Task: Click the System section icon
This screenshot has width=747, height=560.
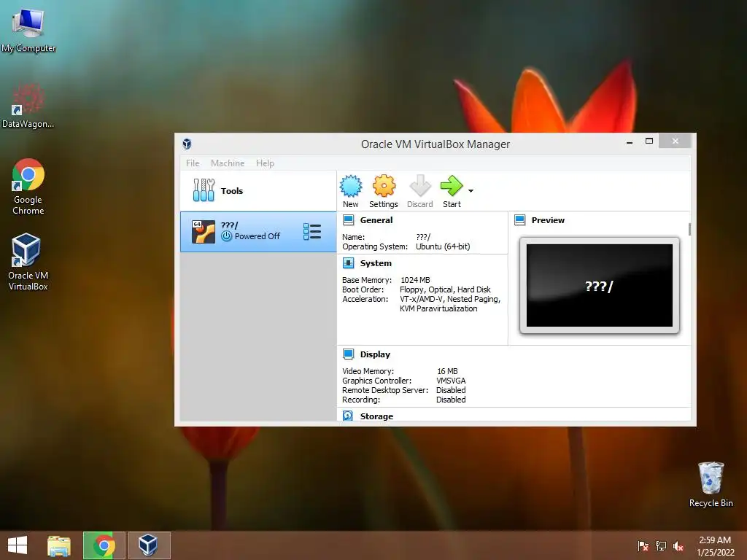Action: (x=348, y=262)
